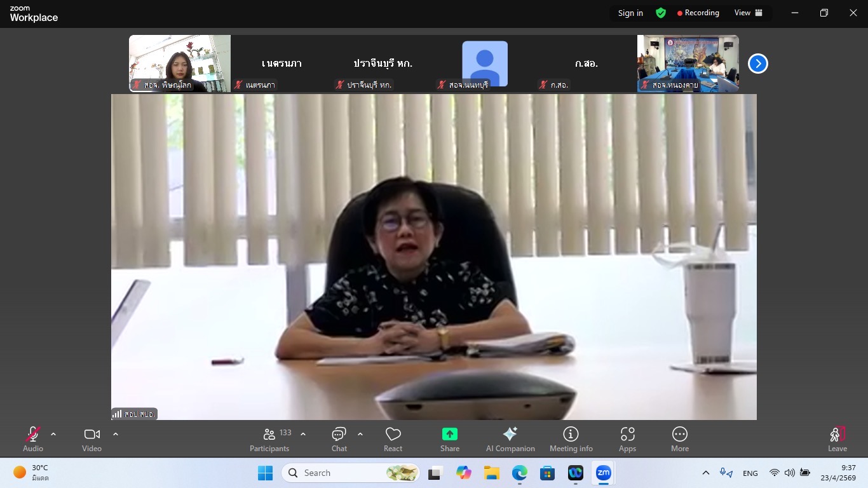Click the green Share screen icon

coord(449,435)
